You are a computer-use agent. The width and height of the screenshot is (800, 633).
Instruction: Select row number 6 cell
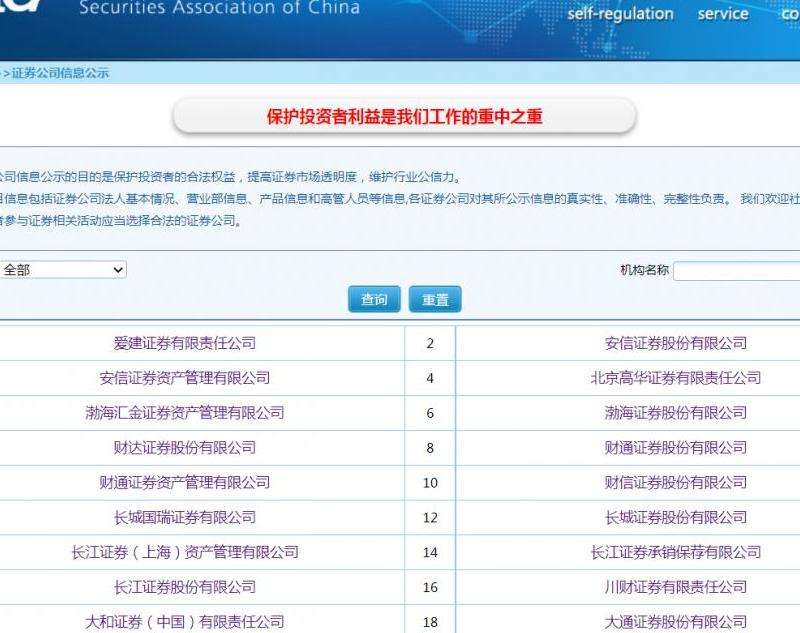[x=430, y=413]
